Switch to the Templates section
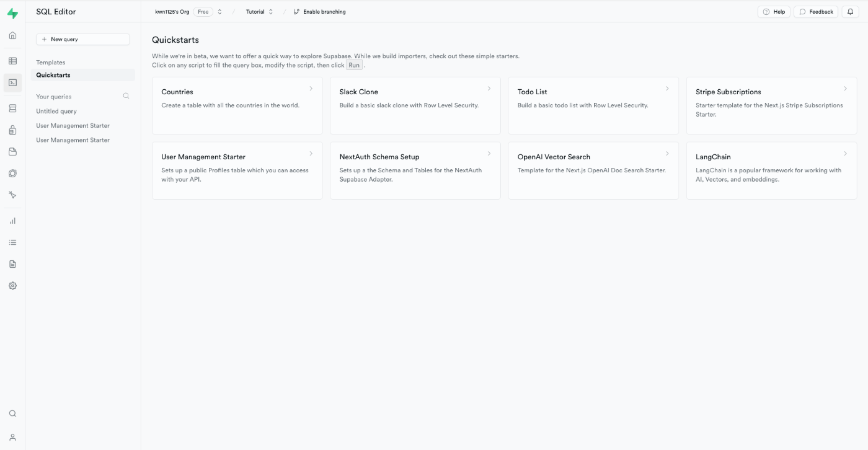The image size is (868, 450). coord(50,63)
